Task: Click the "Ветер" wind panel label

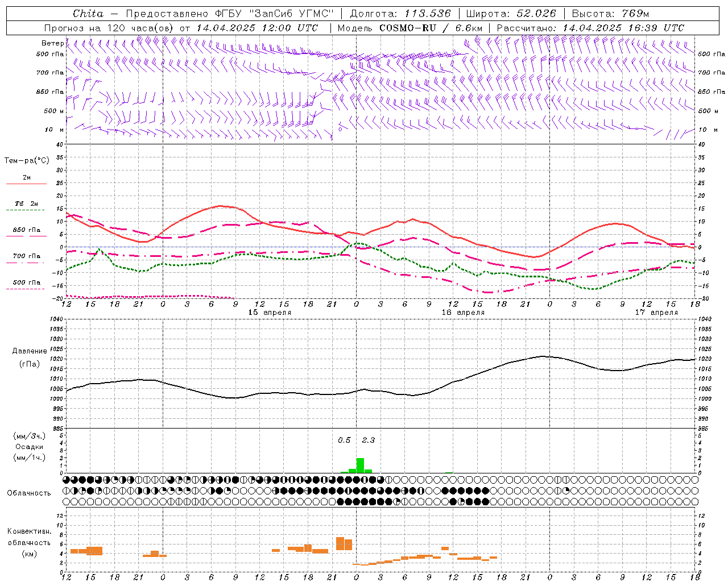Action: point(53,43)
